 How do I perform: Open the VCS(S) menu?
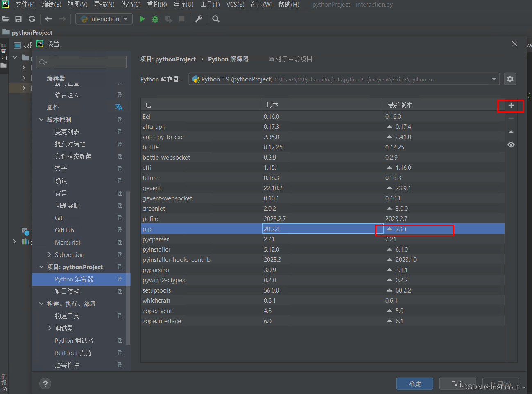coord(235,5)
